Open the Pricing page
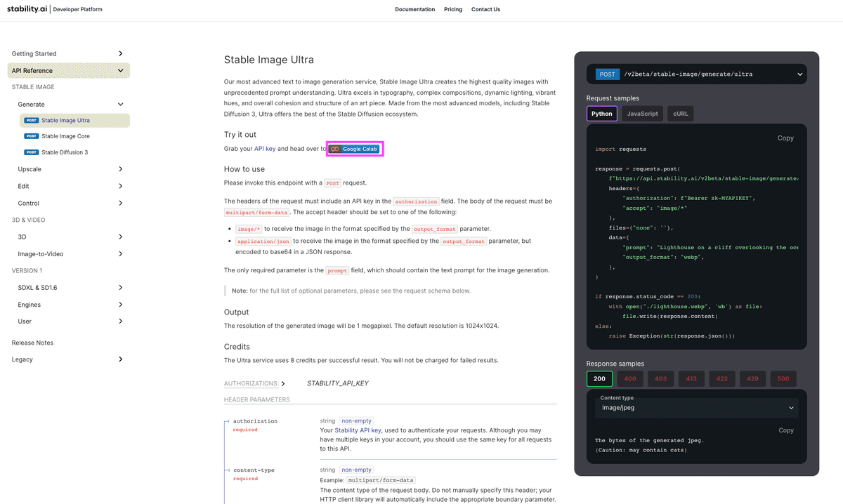 pyautogui.click(x=452, y=9)
